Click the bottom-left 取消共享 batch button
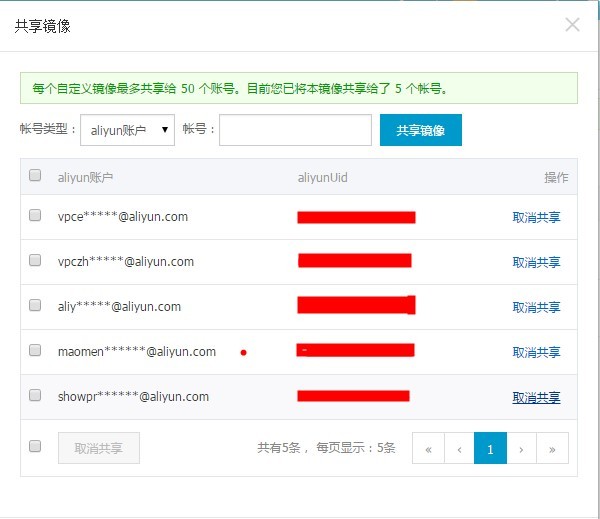This screenshot has width=600, height=519. [99, 448]
